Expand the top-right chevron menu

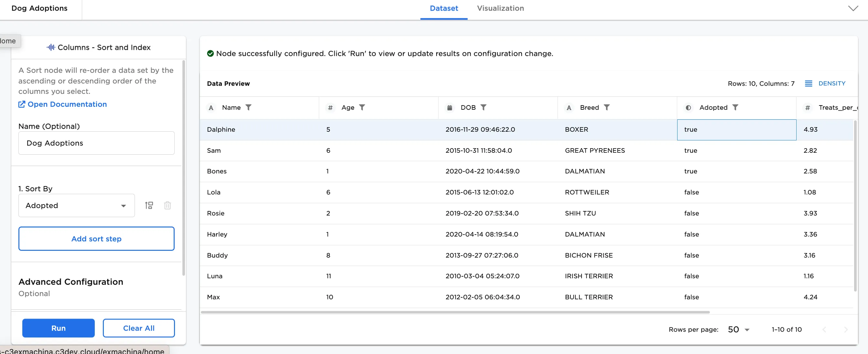[x=853, y=8]
